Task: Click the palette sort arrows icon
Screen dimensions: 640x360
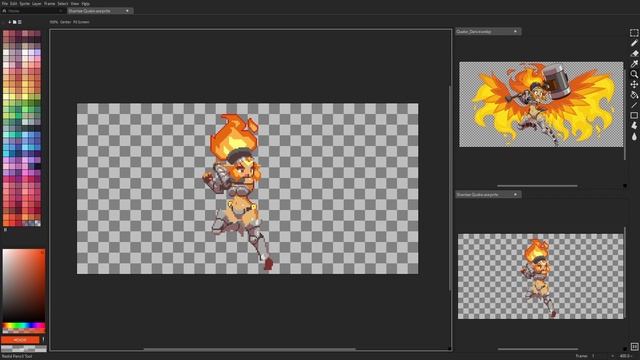Action: (9, 22)
